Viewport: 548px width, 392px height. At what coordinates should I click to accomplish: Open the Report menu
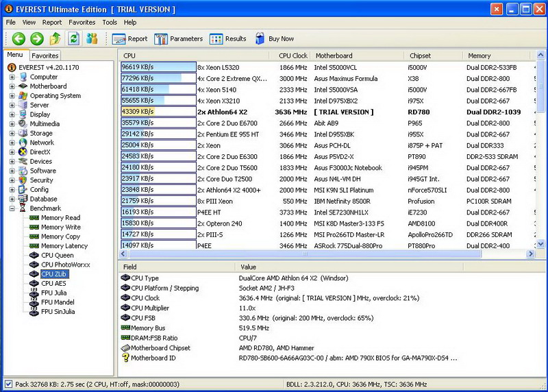coord(52,23)
